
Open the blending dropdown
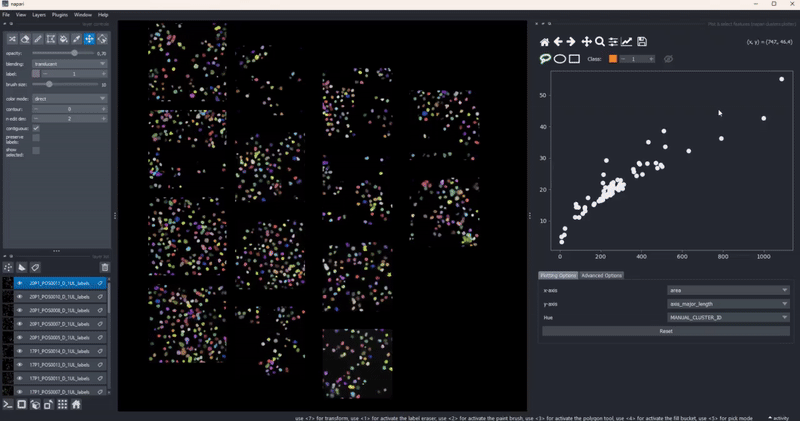69,64
